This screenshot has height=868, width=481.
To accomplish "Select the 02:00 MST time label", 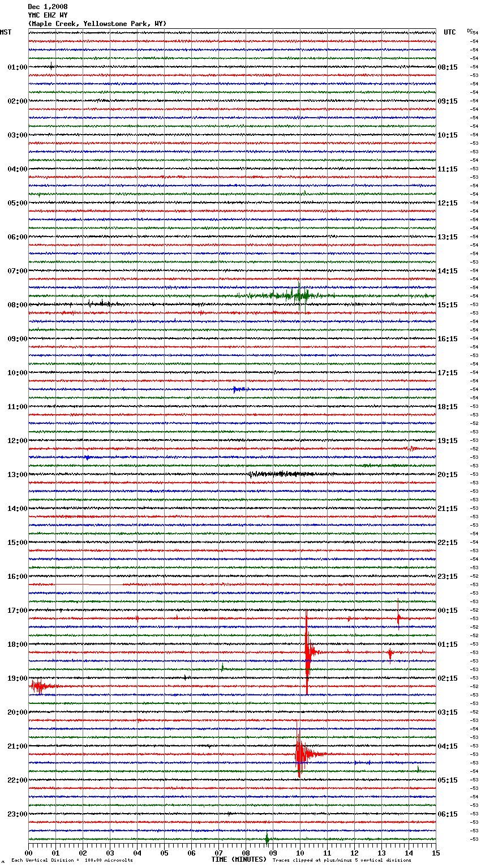I will (x=18, y=101).
